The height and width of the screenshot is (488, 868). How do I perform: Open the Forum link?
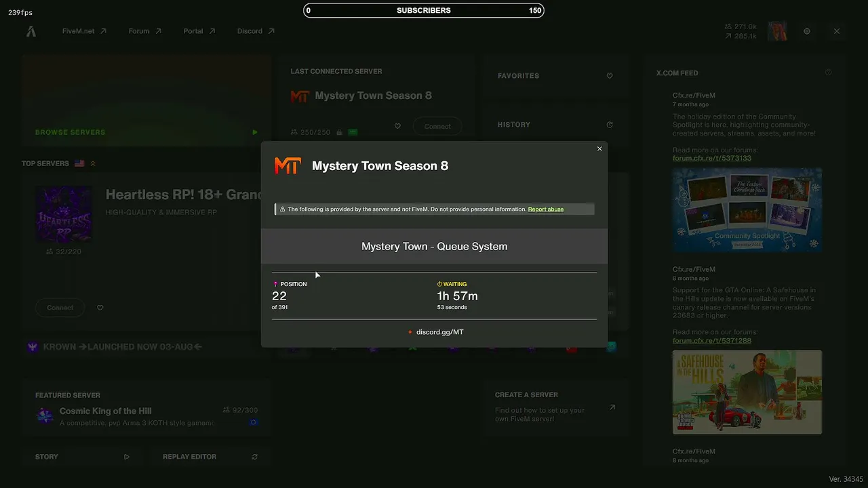(144, 31)
